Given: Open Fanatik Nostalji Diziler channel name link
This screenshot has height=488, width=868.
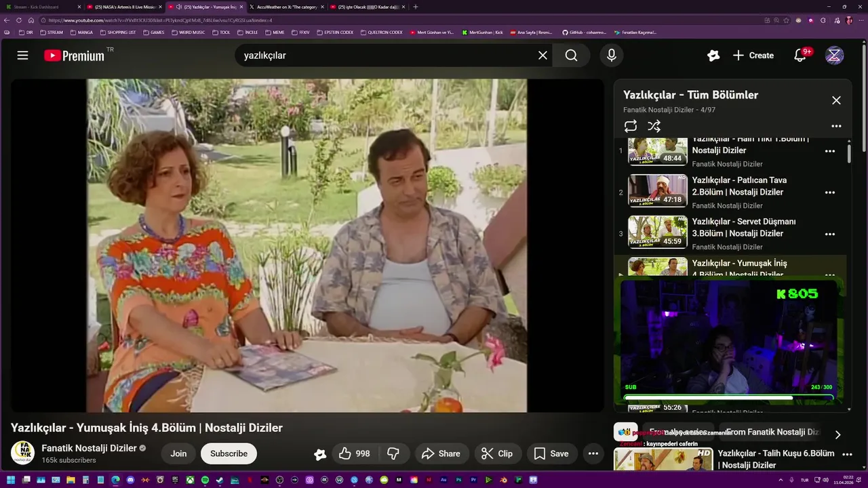Looking at the screenshot, I should point(90,448).
